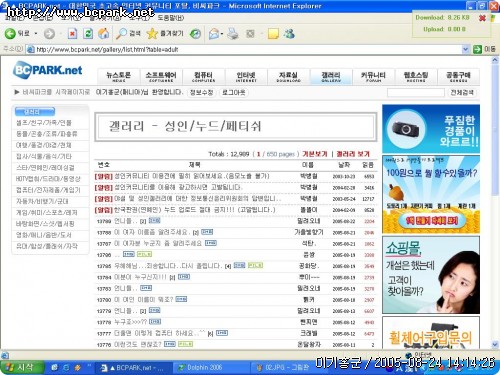Open the Search (검색) magnifier toolbar button

click(x=128, y=34)
